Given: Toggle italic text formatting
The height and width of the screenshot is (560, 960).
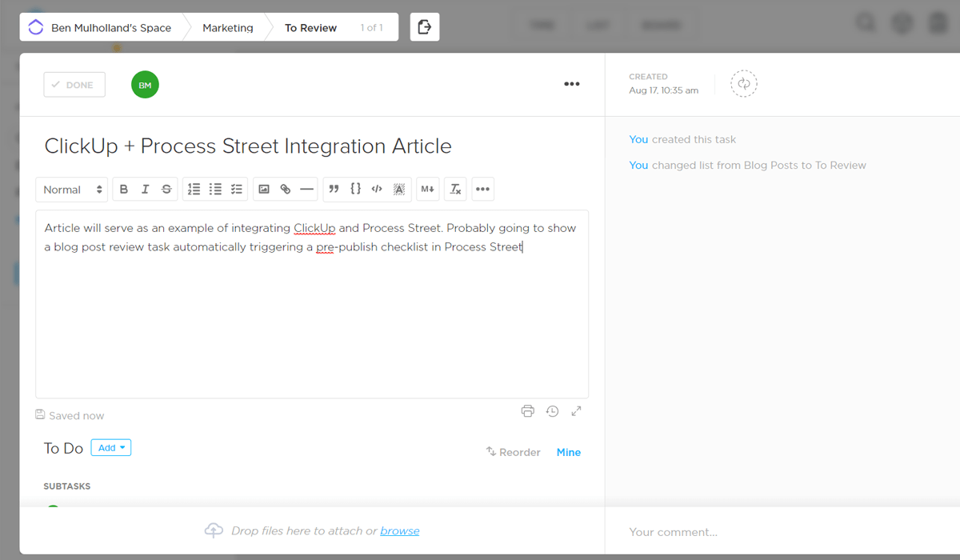Looking at the screenshot, I should pos(145,190).
